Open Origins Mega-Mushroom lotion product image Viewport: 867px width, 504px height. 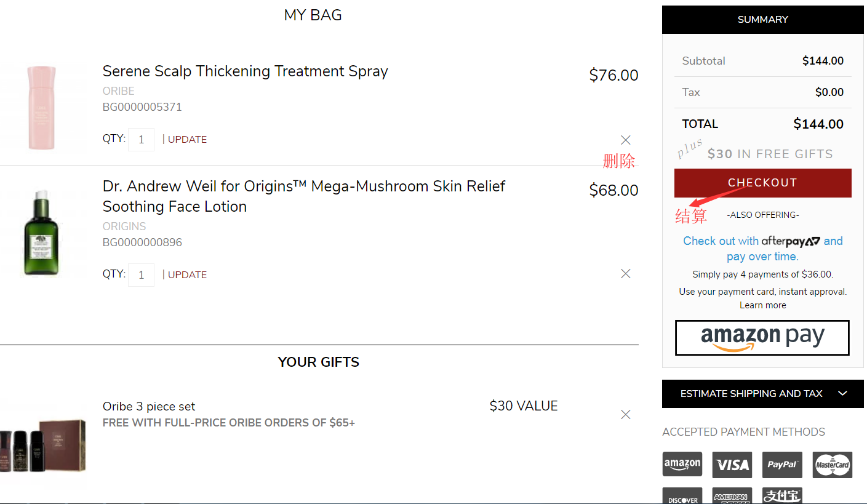(42, 233)
